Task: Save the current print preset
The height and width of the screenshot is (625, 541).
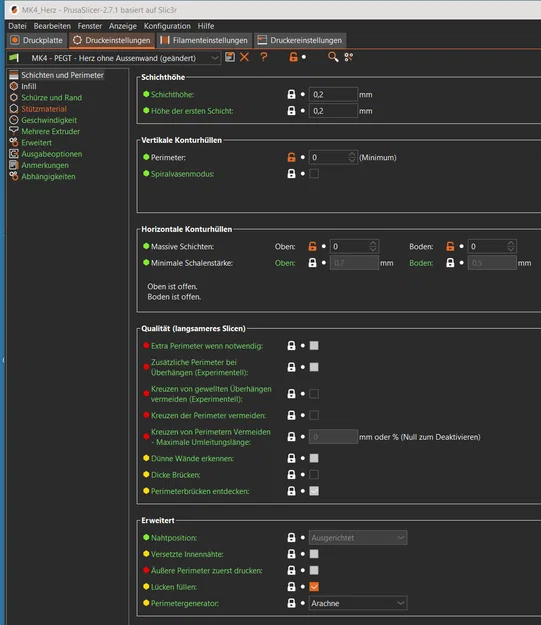Action: (230, 57)
